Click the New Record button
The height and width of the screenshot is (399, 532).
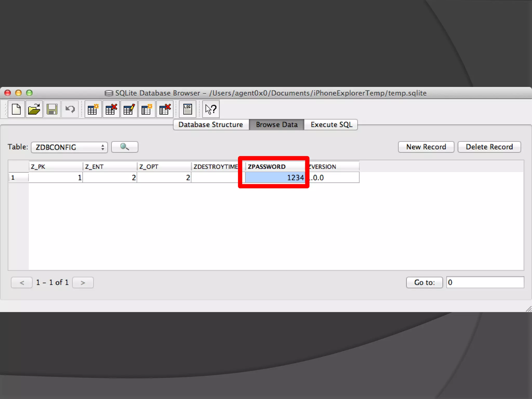(426, 147)
